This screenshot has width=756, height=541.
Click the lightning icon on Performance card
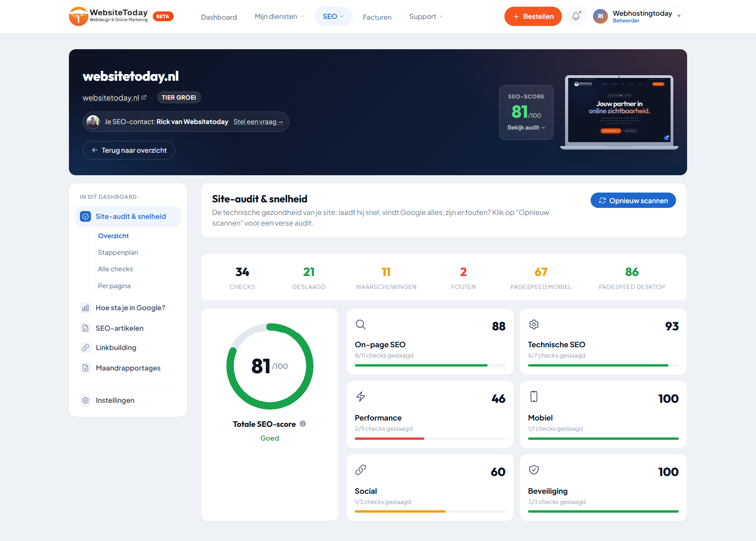[361, 396]
